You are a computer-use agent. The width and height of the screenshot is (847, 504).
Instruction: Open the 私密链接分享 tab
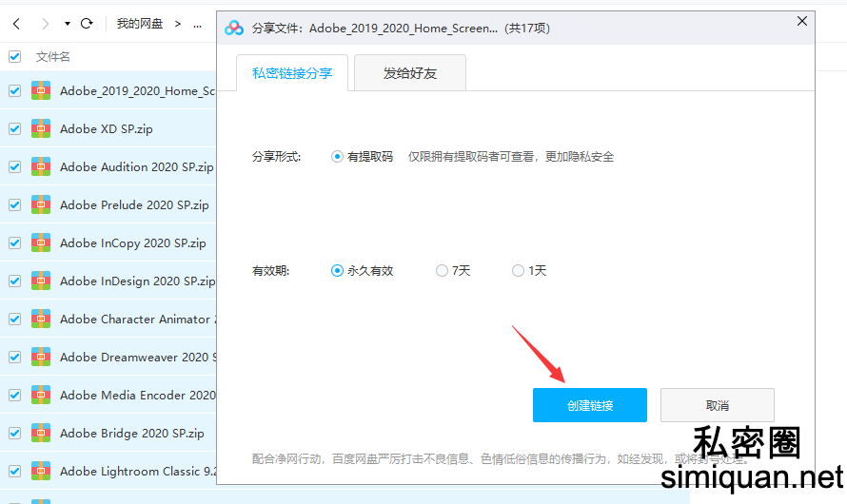pos(292,72)
